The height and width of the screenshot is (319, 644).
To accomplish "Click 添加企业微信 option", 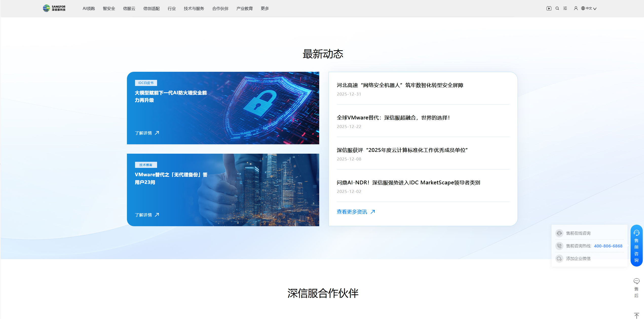I will [578, 258].
